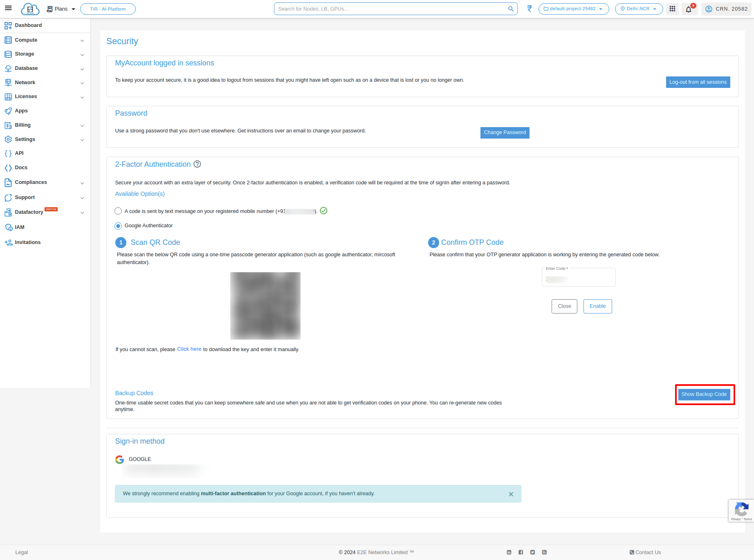Open the RSS feed footer icon
Viewport: 754px width, 560px height.
point(544,552)
